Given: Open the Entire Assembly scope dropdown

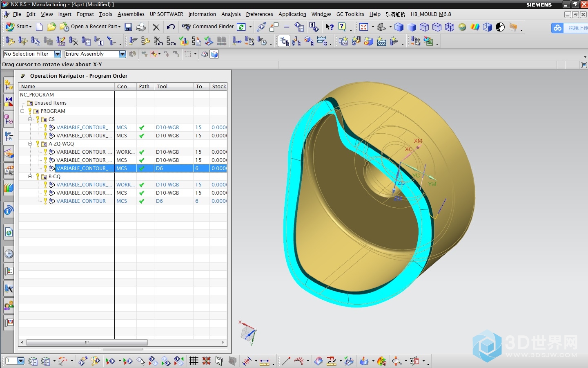Looking at the screenshot, I should coord(122,54).
